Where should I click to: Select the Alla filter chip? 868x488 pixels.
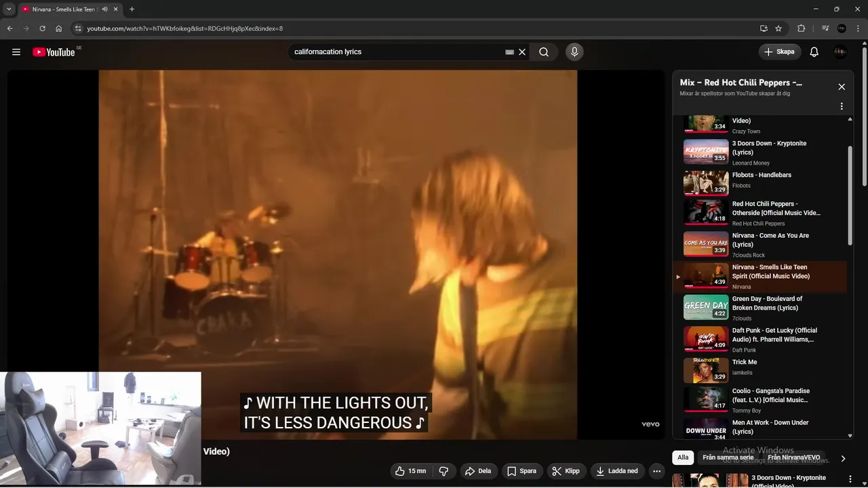click(683, 457)
